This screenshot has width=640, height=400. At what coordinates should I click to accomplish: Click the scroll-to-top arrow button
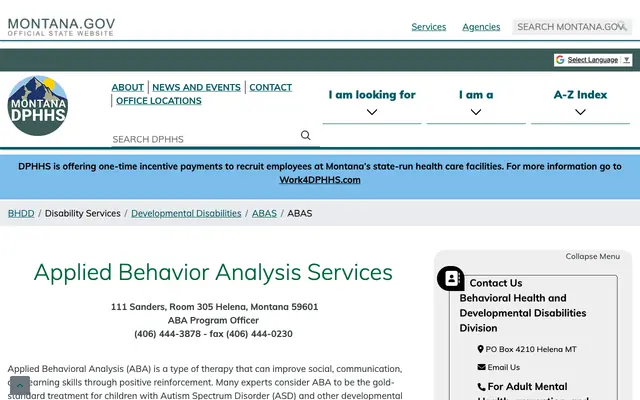(x=20, y=385)
